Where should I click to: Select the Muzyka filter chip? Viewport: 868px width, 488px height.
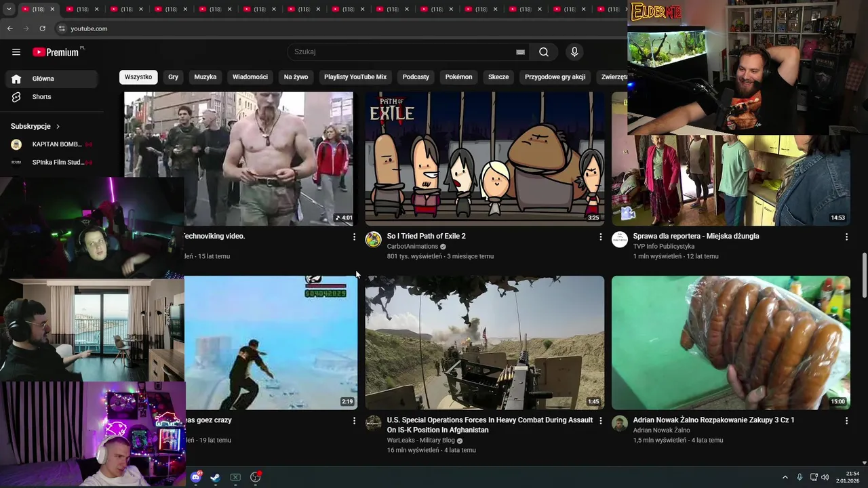tap(205, 77)
